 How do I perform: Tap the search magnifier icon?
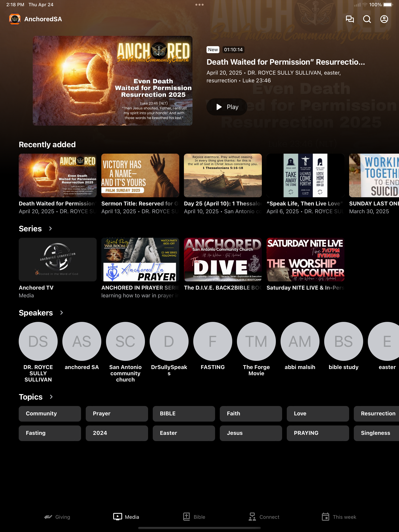pos(367,19)
